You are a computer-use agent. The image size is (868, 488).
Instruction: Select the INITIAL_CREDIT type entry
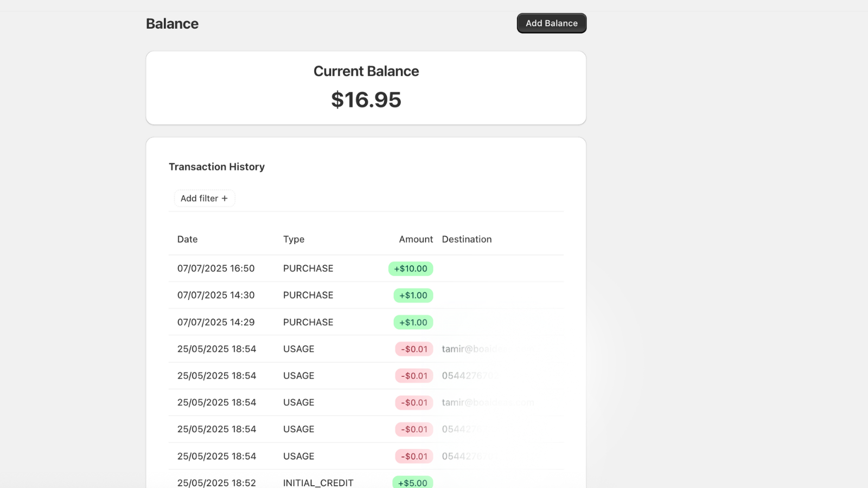pyautogui.click(x=318, y=482)
